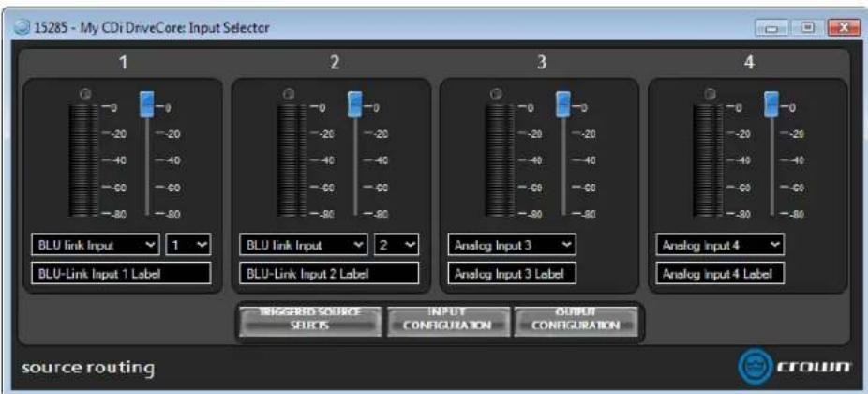Click channel 4 level meter
The image size is (868, 394).
tap(708, 159)
